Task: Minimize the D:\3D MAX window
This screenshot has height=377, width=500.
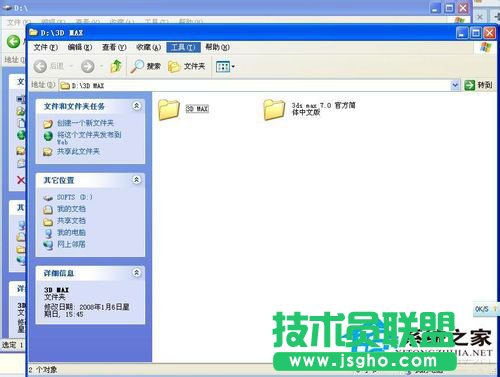Action: coord(462,33)
